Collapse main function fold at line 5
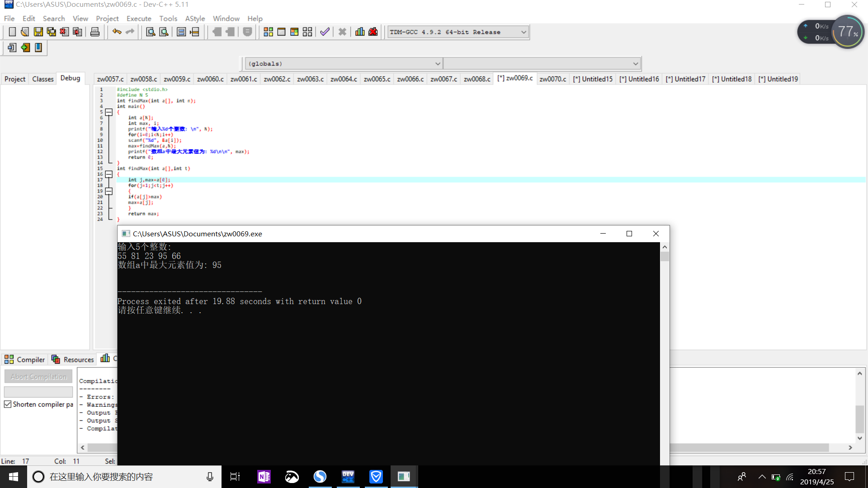The width and height of the screenshot is (868, 488). point(109,112)
